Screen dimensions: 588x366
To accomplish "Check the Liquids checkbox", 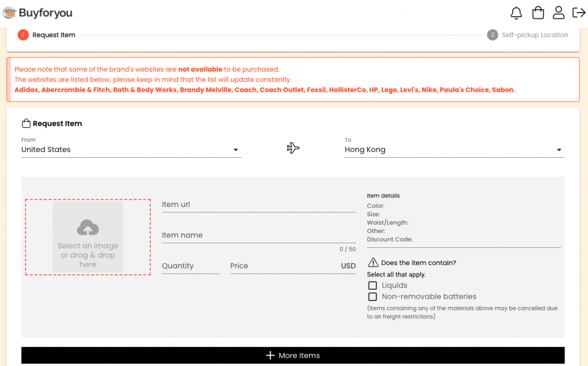I will [x=373, y=286].
